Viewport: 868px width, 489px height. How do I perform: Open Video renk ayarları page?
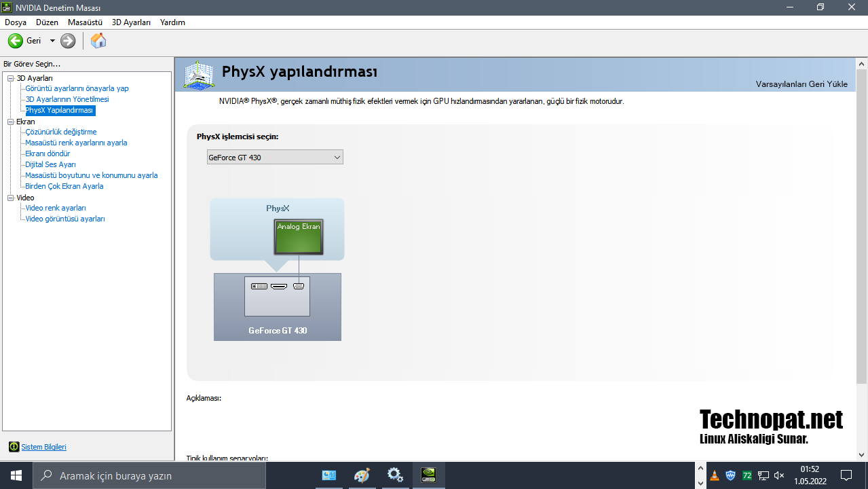pyautogui.click(x=56, y=208)
